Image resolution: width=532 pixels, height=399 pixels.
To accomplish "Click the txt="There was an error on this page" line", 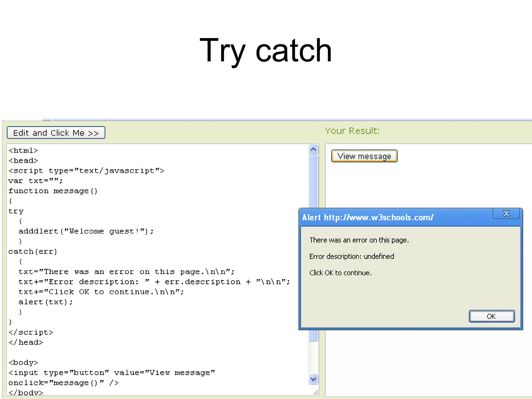I will [x=127, y=272].
